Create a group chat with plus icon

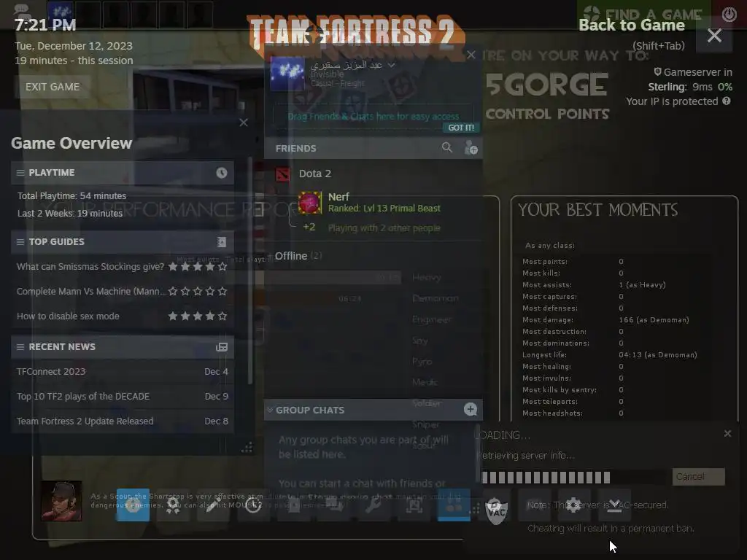(471, 410)
